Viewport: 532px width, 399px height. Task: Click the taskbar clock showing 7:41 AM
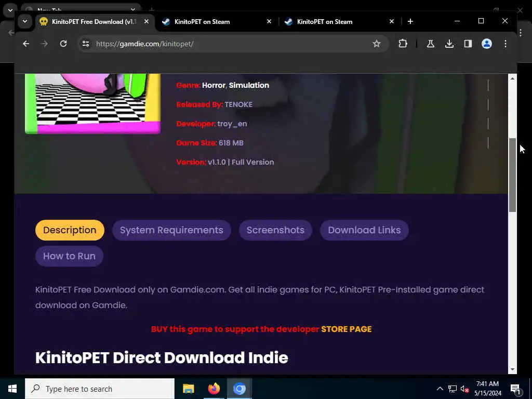coord(487,389)
